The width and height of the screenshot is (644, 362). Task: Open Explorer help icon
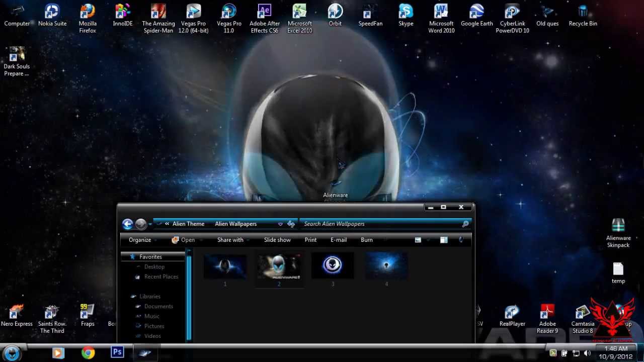point(461,240)
